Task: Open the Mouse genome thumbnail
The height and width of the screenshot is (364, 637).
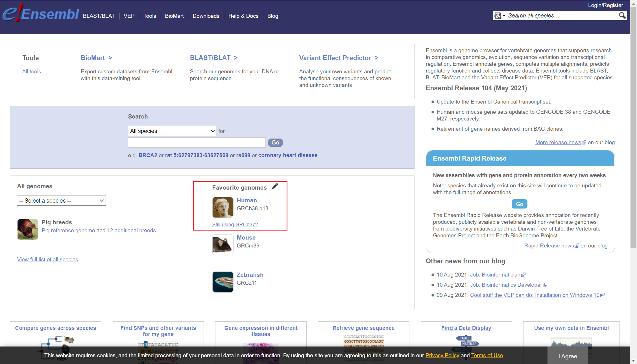Action: (223, 245)
